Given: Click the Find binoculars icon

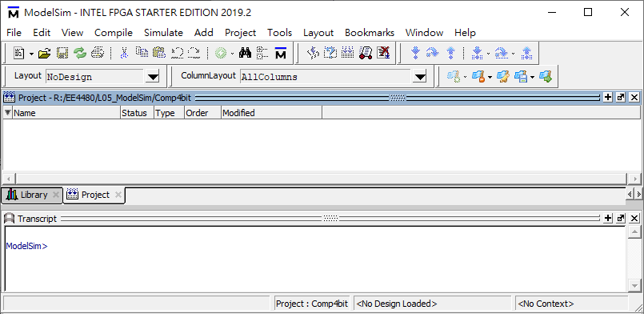Looking at the screenshot, I should click(245, 53).
